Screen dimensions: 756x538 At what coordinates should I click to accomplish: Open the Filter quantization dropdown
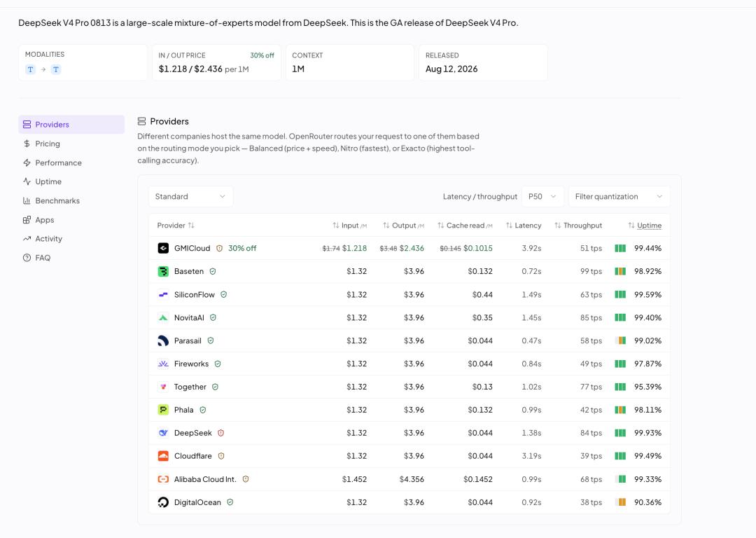click(x=619, y=196)
